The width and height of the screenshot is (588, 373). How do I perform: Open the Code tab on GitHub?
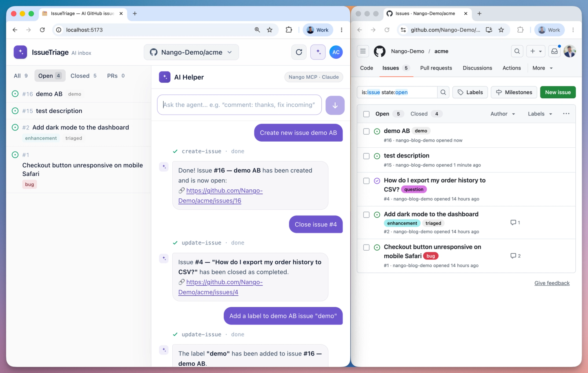pyautogui.click(x=367, y=68)
